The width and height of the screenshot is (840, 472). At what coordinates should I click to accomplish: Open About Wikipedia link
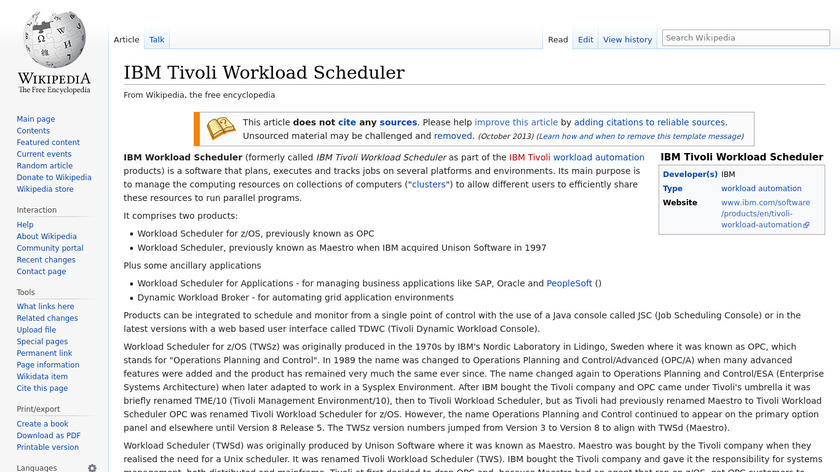(x=46, y=236)
